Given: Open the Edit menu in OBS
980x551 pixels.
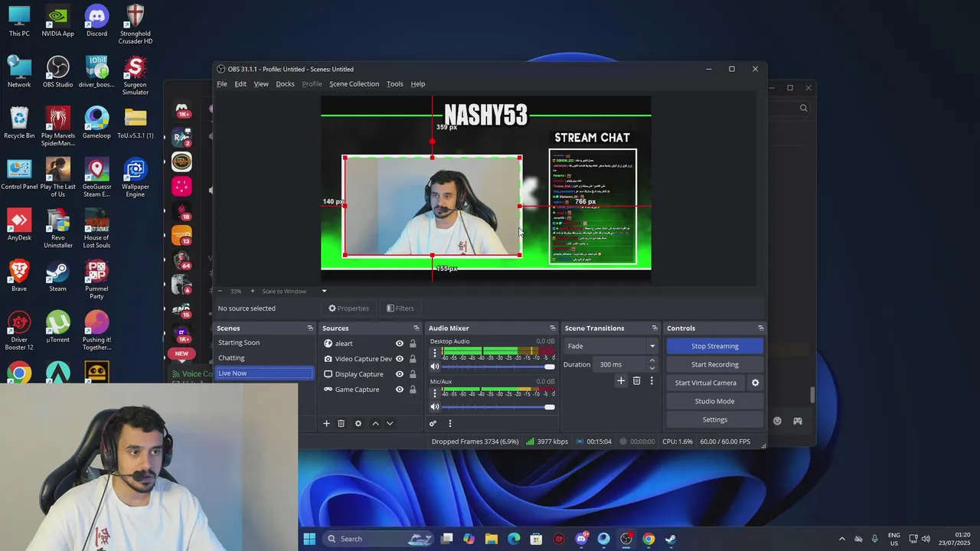Looking at the screenshot, I should 240,84.
